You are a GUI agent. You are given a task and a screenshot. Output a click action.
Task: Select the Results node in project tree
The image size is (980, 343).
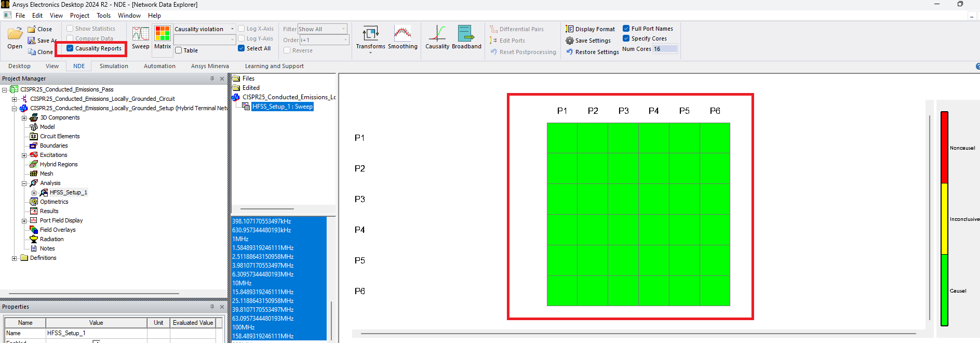pyautogui.click(x=49, y=211)
